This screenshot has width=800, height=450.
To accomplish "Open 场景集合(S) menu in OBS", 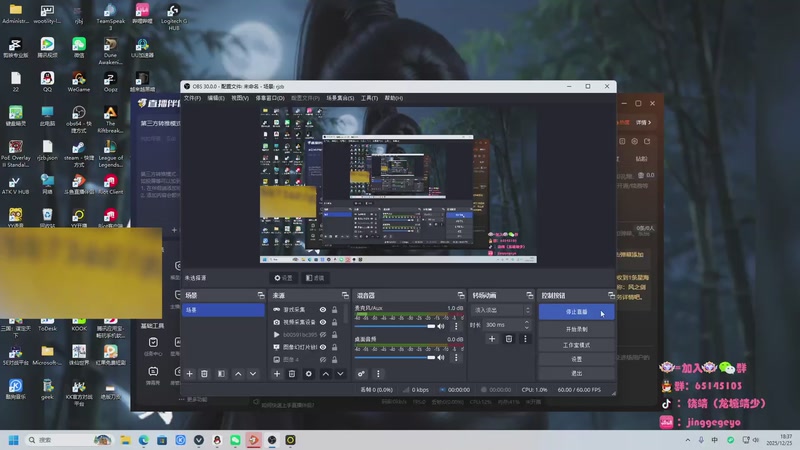I will point(340,98).
